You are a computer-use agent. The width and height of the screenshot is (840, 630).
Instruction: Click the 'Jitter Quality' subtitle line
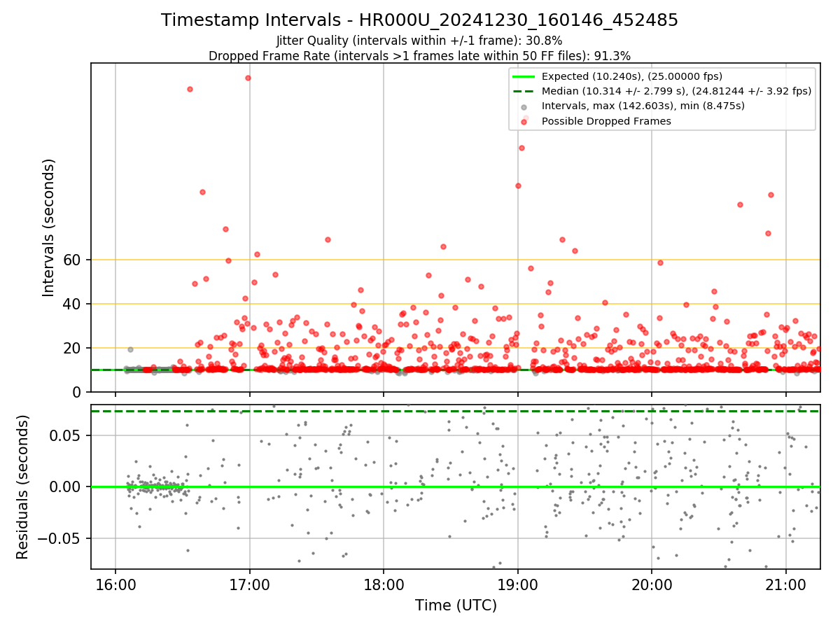tap(419, 41)
